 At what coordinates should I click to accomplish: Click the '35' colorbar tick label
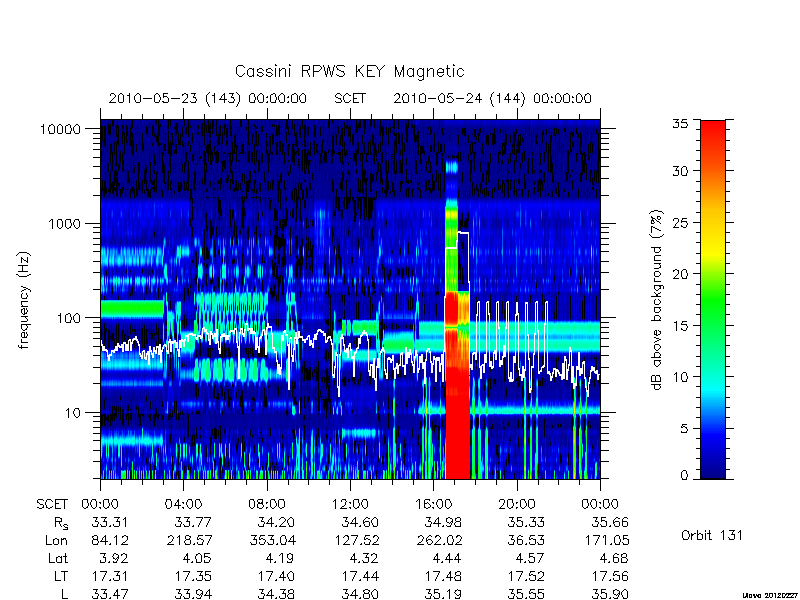(680, 124)
